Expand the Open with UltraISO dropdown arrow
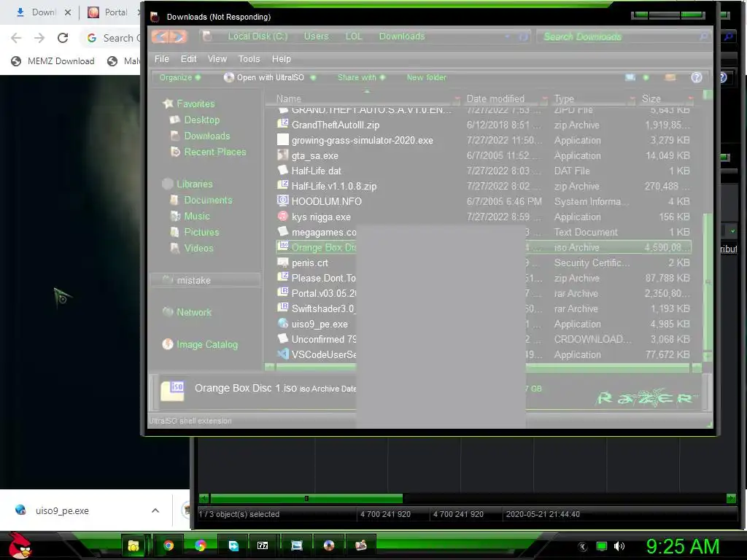Screen dimensions: 747x560 click(x=313, y=77)
